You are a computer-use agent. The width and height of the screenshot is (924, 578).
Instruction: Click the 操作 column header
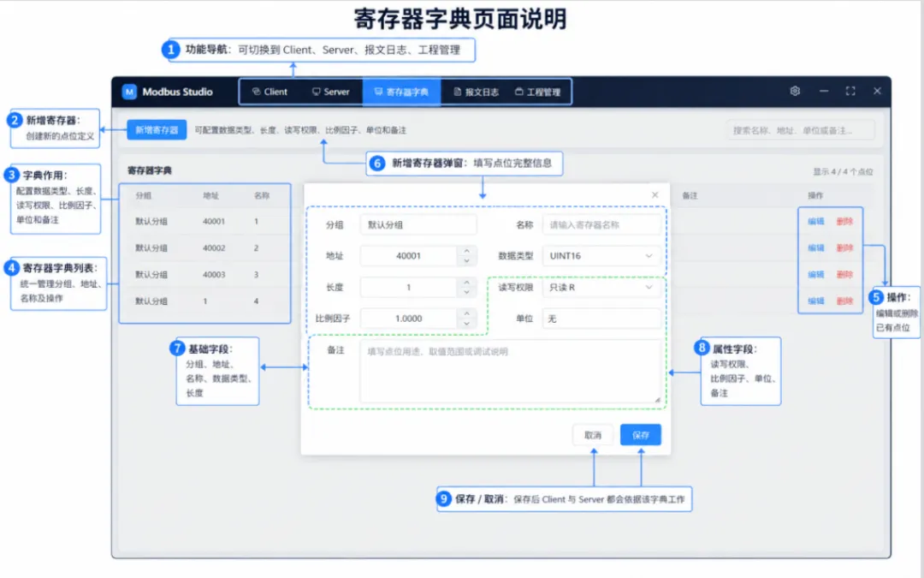point(815,195)
